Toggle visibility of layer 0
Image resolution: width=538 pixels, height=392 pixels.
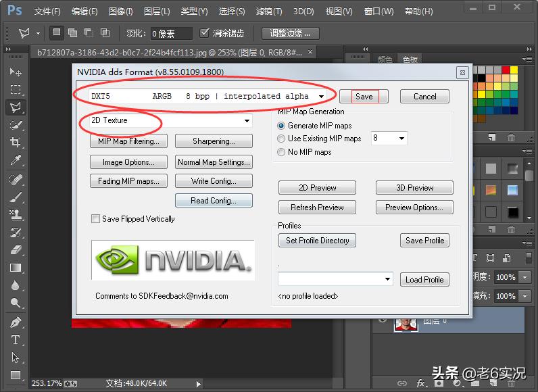(382, 321)
